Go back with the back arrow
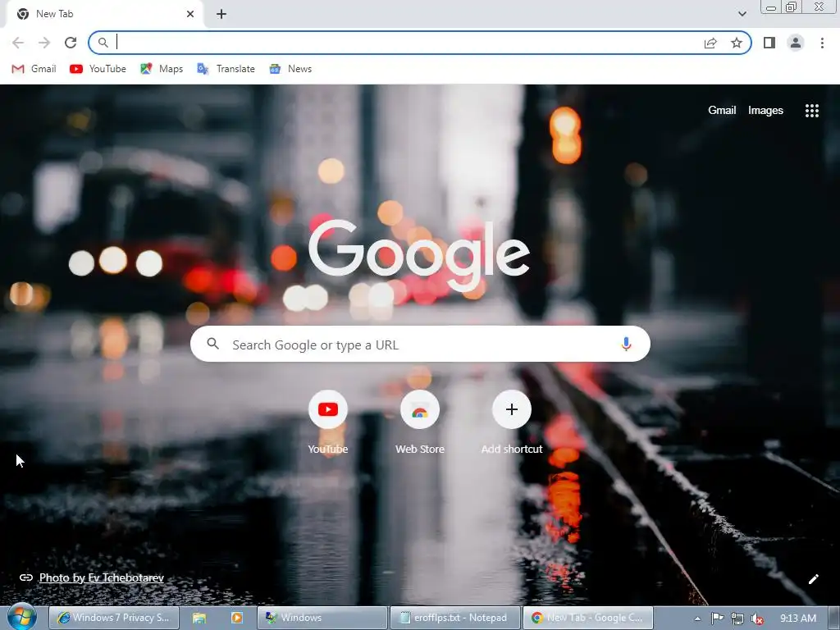Image resolution: width=840 pixels, height=630 pixels. (18, 43)
